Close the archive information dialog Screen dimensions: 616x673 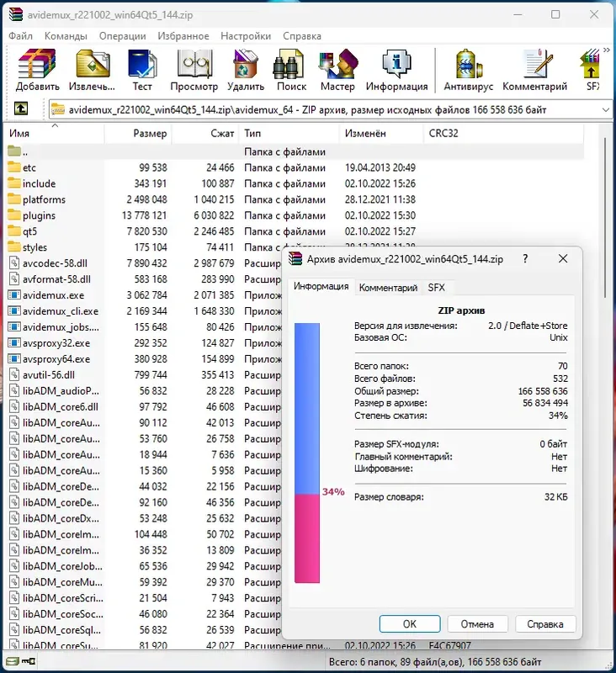click(563, 259)
